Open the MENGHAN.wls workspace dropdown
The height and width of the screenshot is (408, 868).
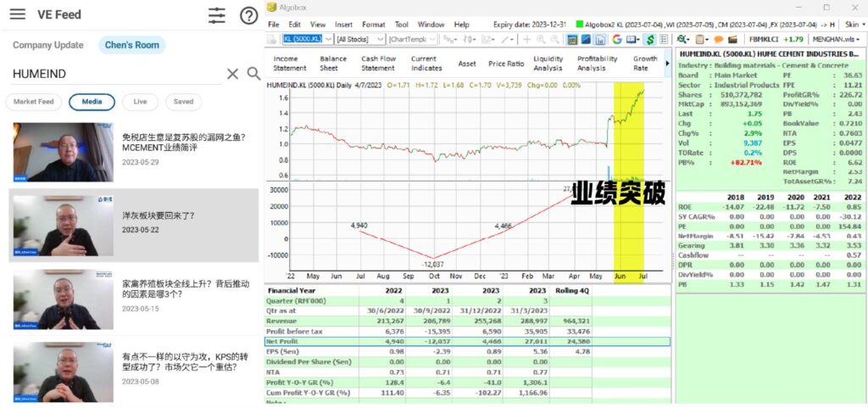pos(837,39)
